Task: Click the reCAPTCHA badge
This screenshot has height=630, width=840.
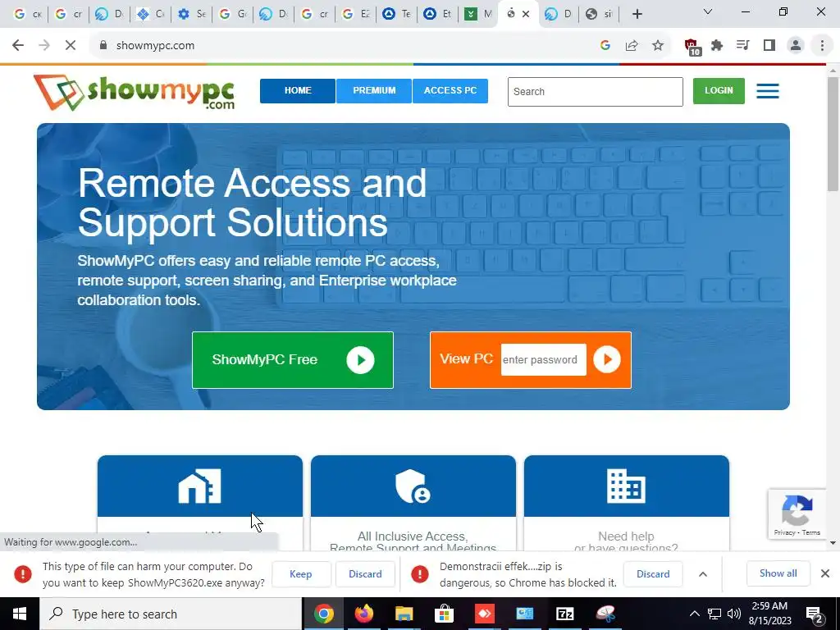Action: 797,514
